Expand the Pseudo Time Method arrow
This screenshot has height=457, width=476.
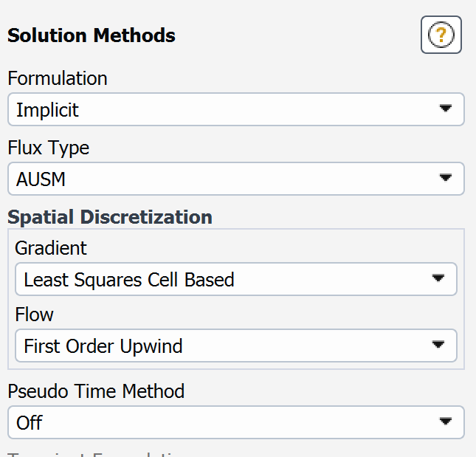445,422
